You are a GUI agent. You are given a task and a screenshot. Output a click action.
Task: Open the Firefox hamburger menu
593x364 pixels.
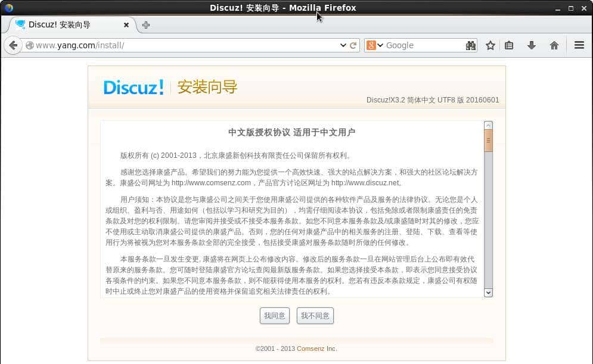click(579, 45)
